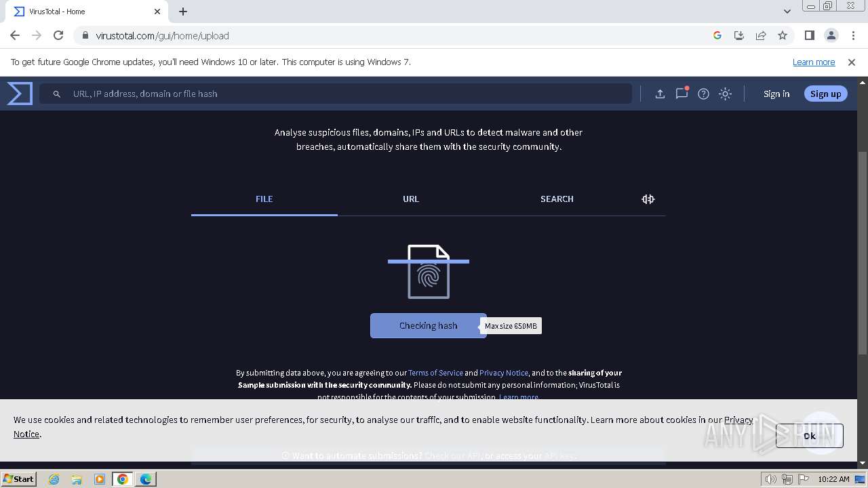This screenshot has height=488, width=868.
Task: Share this page icon
Action: (x=761, y=35)
